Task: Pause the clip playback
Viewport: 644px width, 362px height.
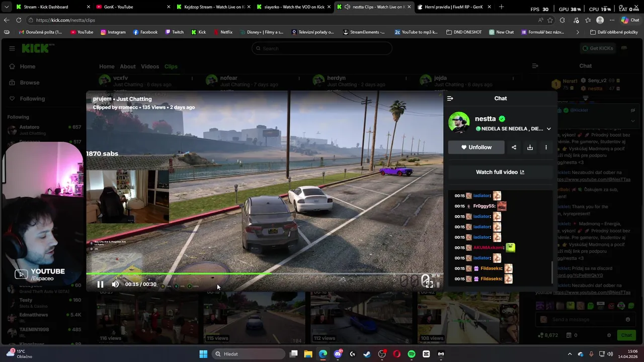Action: pyautogui.click(x=100, y=284)
